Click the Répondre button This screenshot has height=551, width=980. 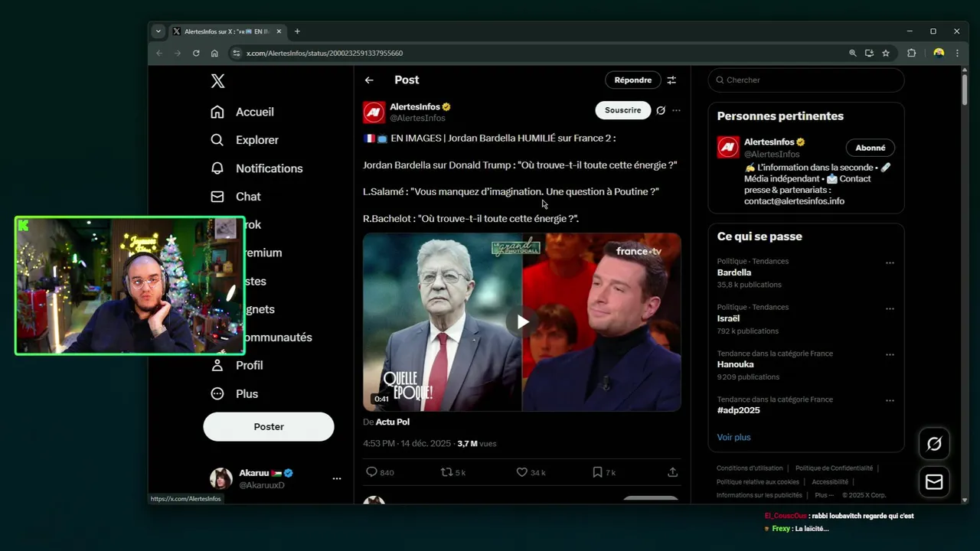click(632, 80)
